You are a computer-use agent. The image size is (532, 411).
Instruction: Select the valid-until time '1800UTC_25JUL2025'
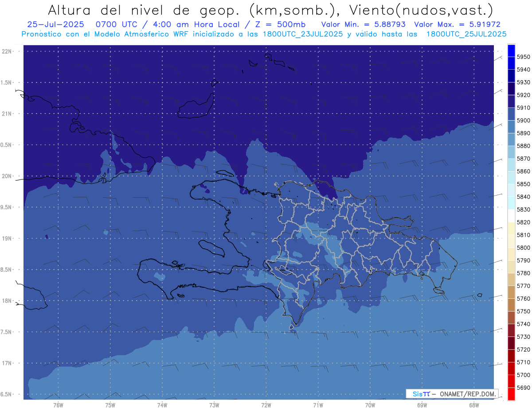pos(466,34)
